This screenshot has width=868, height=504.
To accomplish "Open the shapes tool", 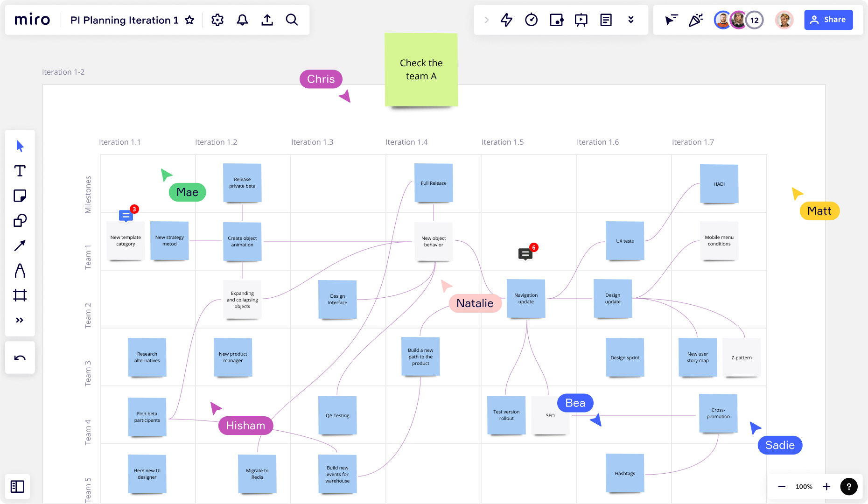I will (x=20, y=221).
